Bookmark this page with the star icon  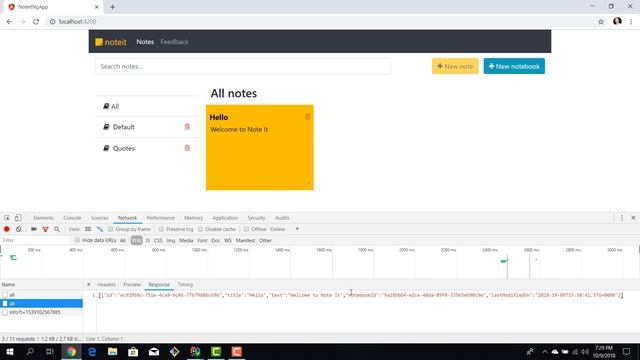tap(601, 22)
